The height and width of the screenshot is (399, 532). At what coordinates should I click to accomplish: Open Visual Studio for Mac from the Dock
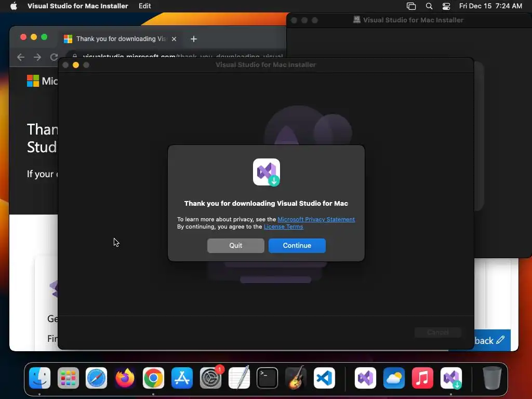pyautogui.click(x=365, y=378)
